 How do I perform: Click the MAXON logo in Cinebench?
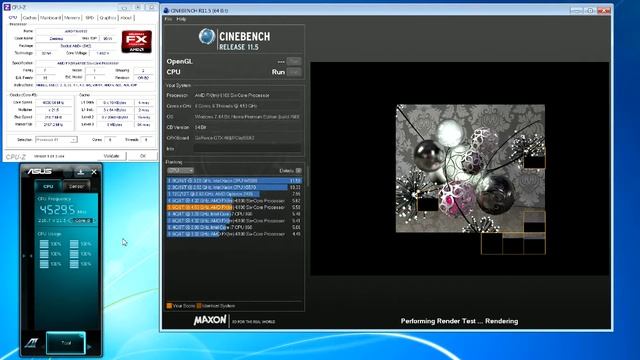click(x=210, y=320)
